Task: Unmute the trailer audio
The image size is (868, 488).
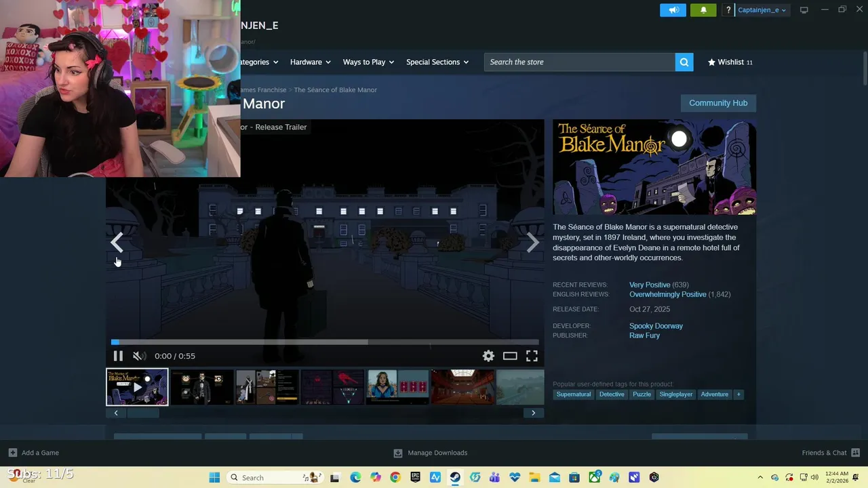Action: 138,356
